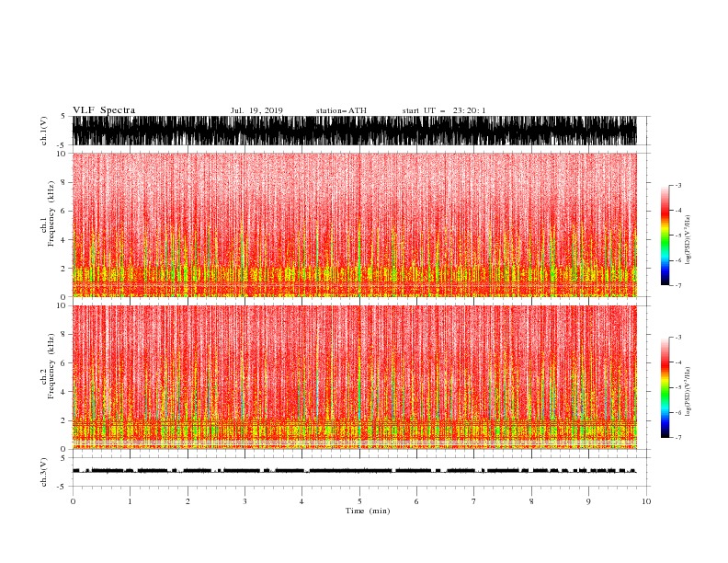
Task: Click the "-5" label on ch.2 color scale
Action: 677,387
